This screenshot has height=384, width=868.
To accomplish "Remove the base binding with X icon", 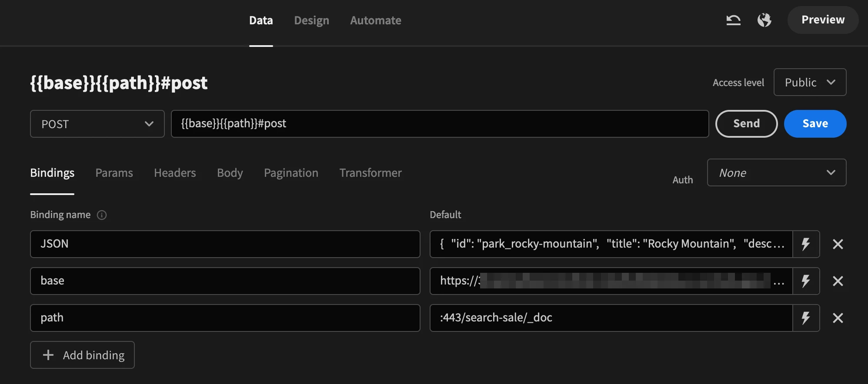I will tap(838, 281).
